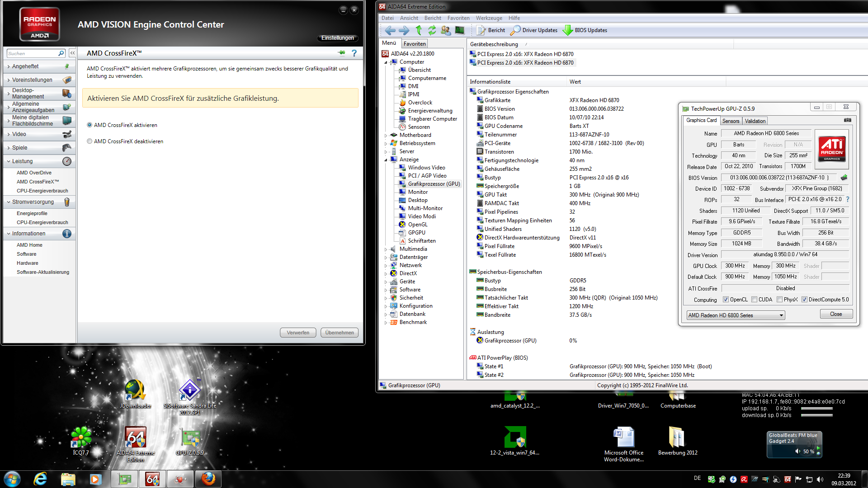Expand the Video section in Control Center
Image resolution: width=868 pixels, height=488 pixels.
coord(39,134)
